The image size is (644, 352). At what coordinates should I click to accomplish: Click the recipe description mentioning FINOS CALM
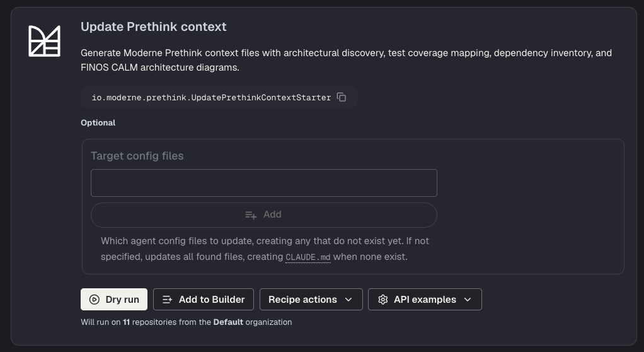[x=346, y=60]
